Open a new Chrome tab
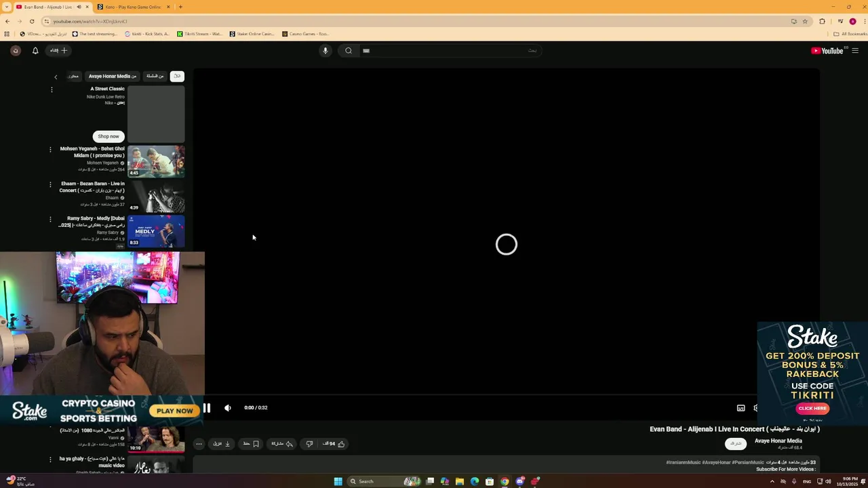 click(180, 7)
